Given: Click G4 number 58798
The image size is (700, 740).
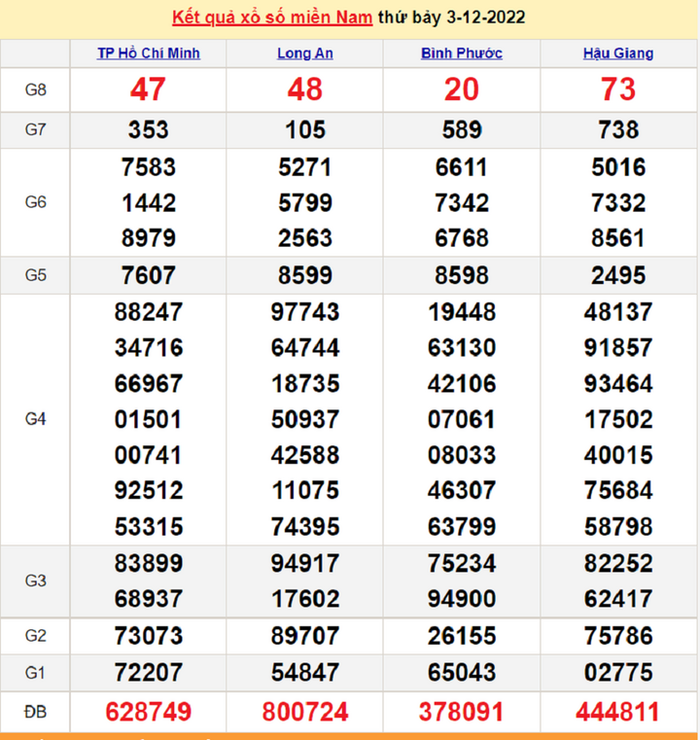Looking at the screenshot, I should coord(618,527).
